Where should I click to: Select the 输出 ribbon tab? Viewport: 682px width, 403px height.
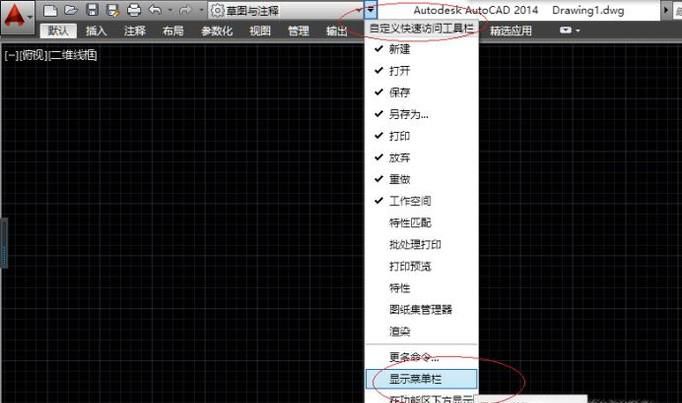[x=337, y=31]
